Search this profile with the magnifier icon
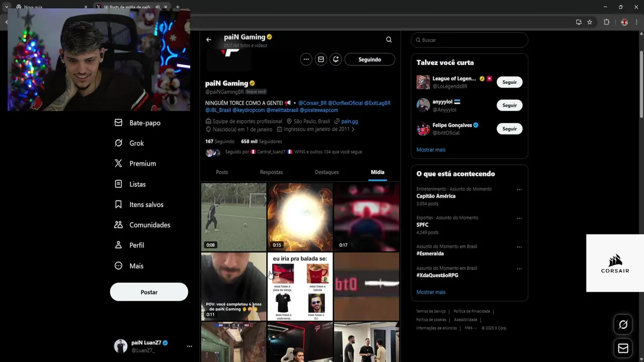This screenshot has width=644, height=362. coord(389,40)
